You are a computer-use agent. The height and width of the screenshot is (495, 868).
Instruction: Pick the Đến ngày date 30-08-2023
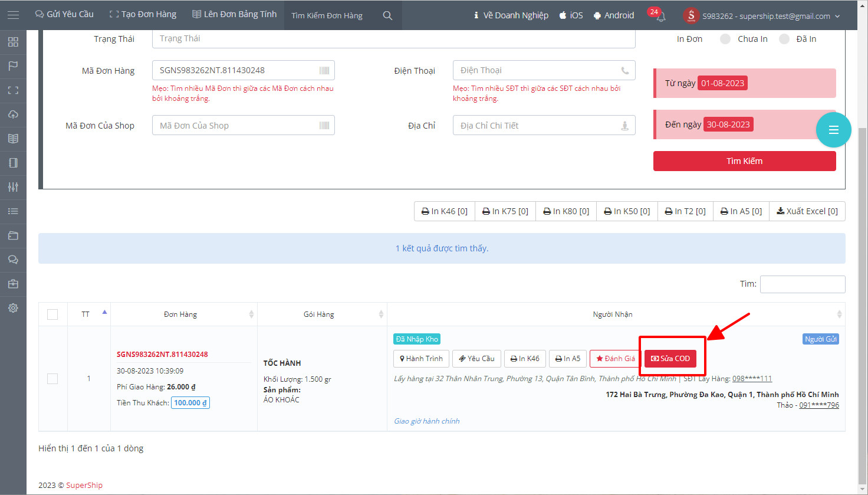coord(728,124)
